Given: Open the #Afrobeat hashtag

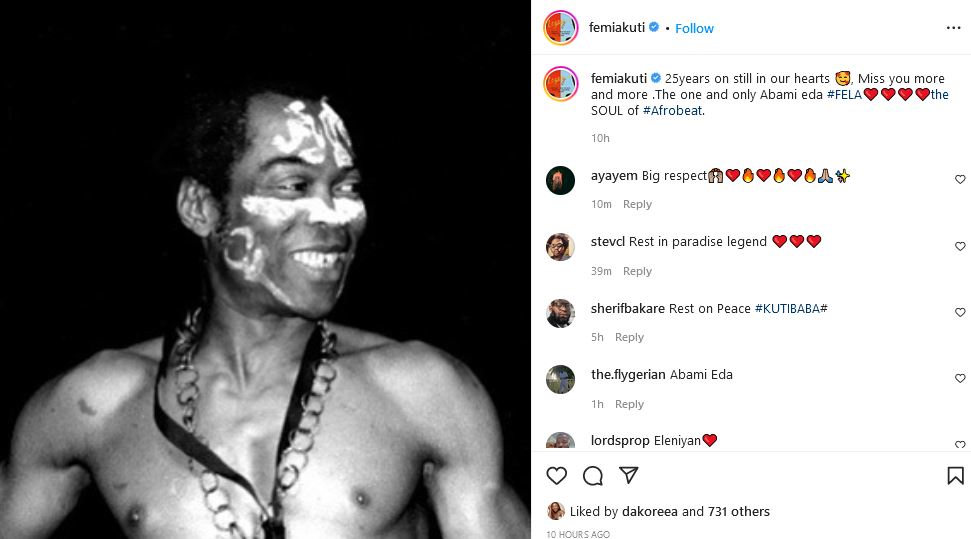Looking at the screenshot, I should click(672, 111).
